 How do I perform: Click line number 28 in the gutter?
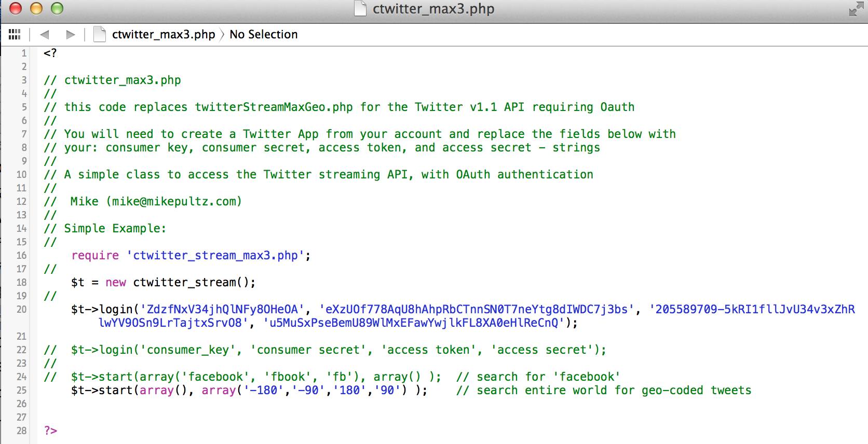click(21, 431)
